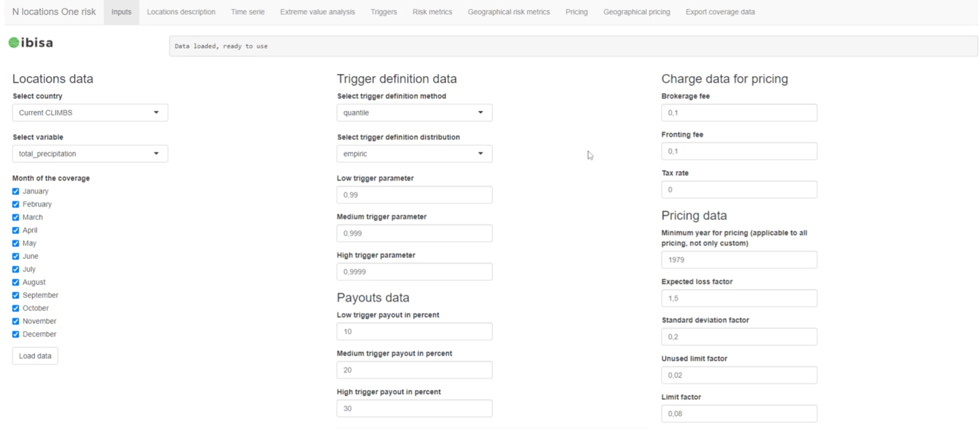Uncheck the June checkbox
The width and height of the screenshot is (980, 434).
pos(16,256)
